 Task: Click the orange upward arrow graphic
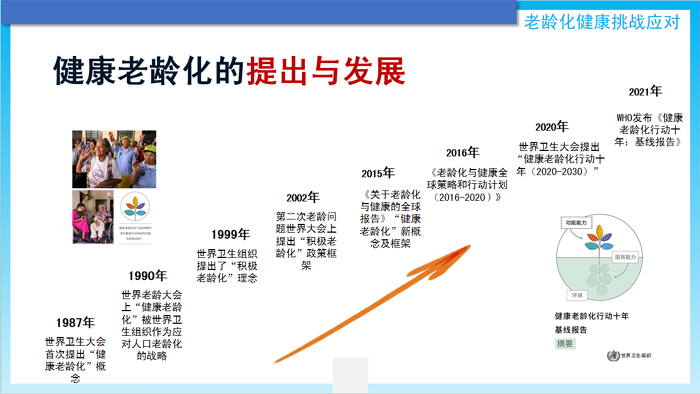372,304
